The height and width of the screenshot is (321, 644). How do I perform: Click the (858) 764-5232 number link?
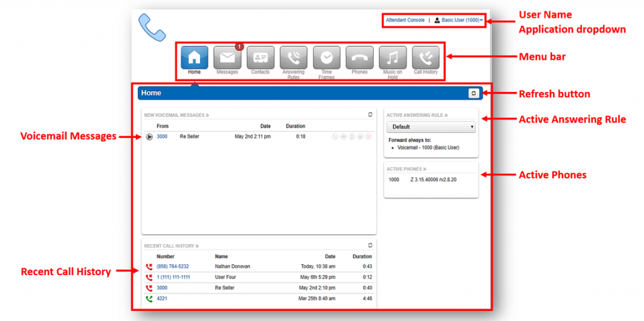[x=172, y=266]
